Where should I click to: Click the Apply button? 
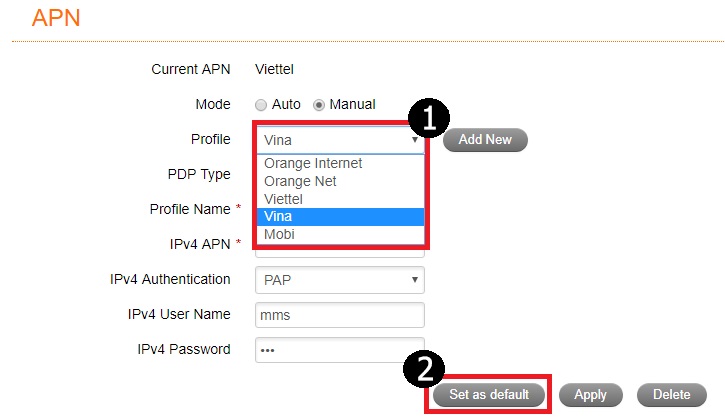(590, 394)
